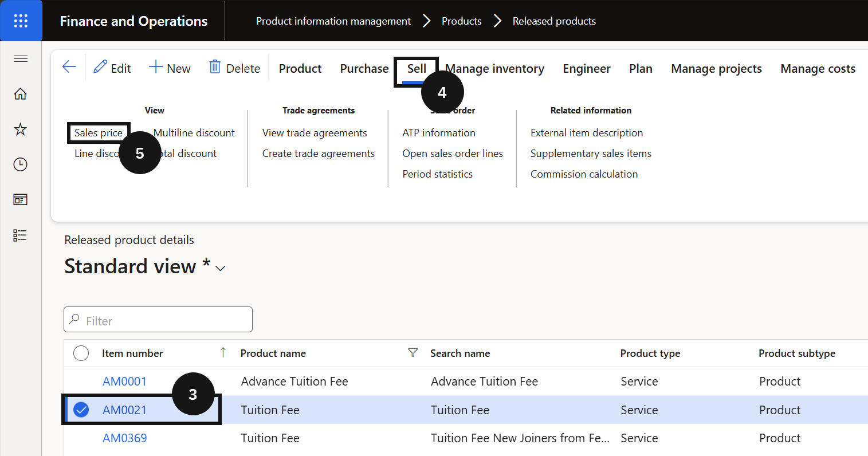Click Sales price under View
The height and width of the screenshot is (456, 868).
99,133
